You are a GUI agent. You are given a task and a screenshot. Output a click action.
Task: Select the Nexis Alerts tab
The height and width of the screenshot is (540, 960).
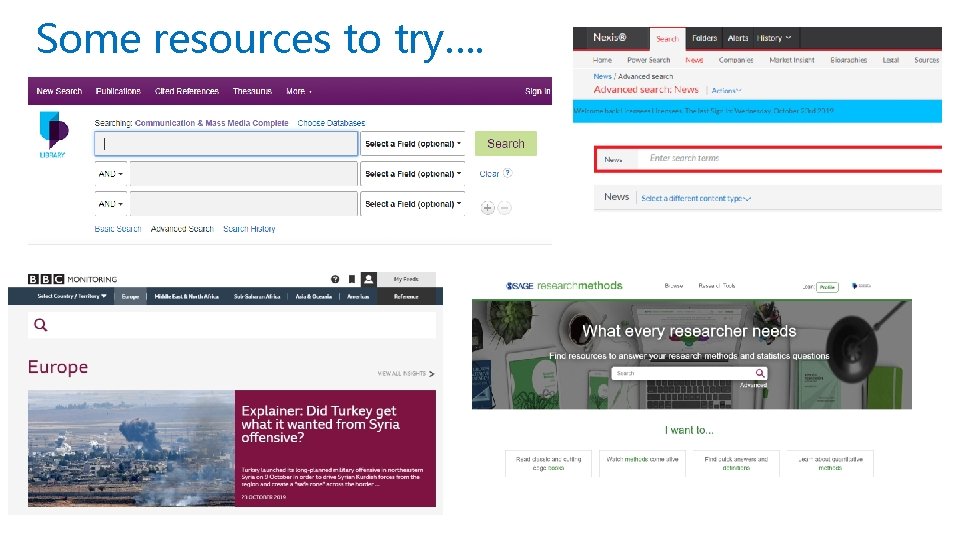click(738, 38)
